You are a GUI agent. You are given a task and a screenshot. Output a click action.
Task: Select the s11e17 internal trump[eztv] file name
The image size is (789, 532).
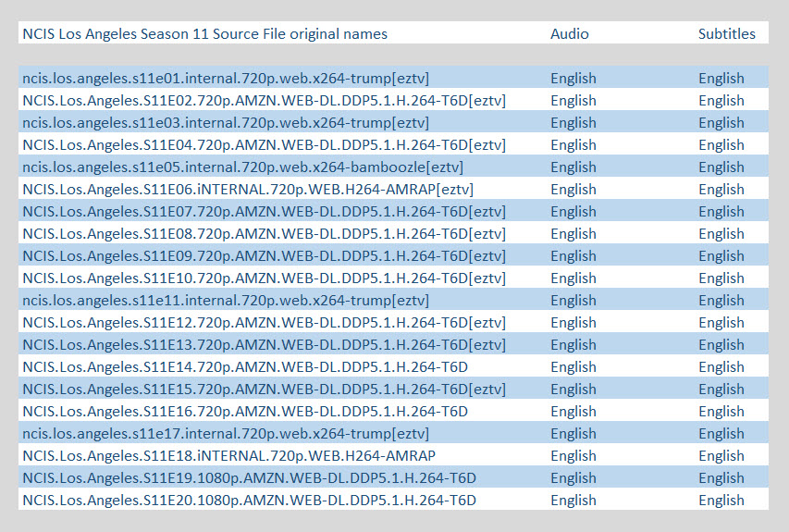coord(226,433)
